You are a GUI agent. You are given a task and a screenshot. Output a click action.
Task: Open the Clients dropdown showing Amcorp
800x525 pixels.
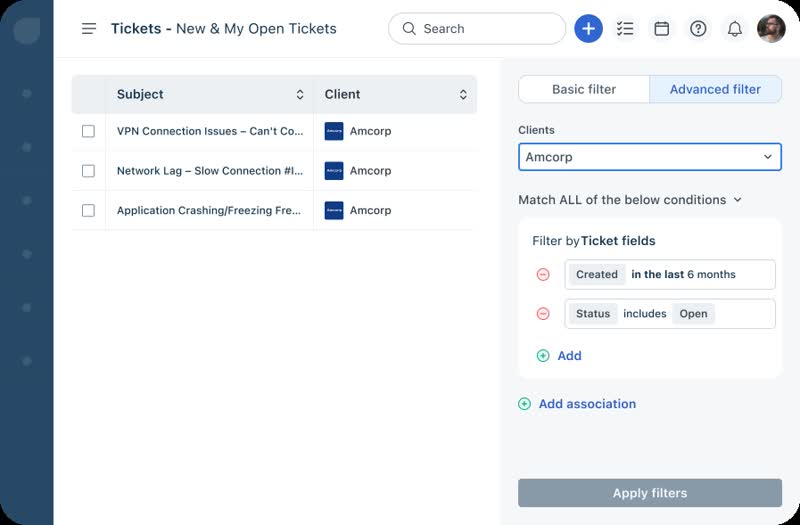click(x=649, y=157)
